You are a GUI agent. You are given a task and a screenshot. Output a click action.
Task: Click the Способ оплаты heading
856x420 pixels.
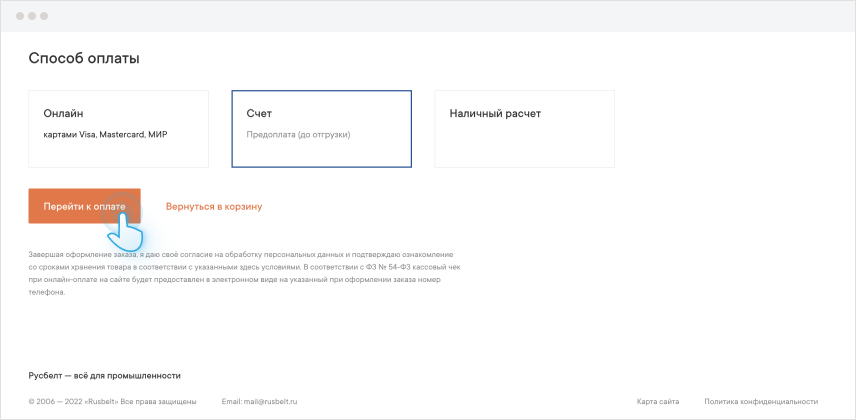(x=84, y=58)
